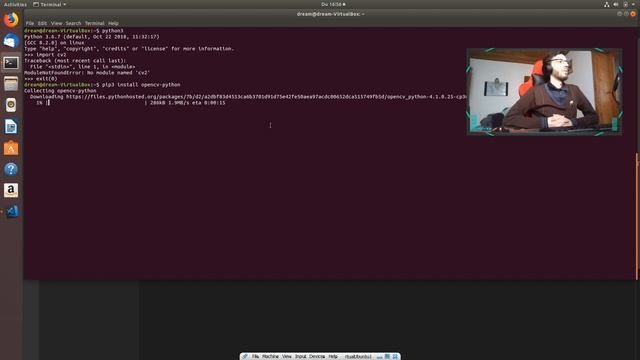Image resolution: width=640 pixels, height=360 pixels.
Task: Click the webcam overlay thumbnail
Action: tap(544, 91)
